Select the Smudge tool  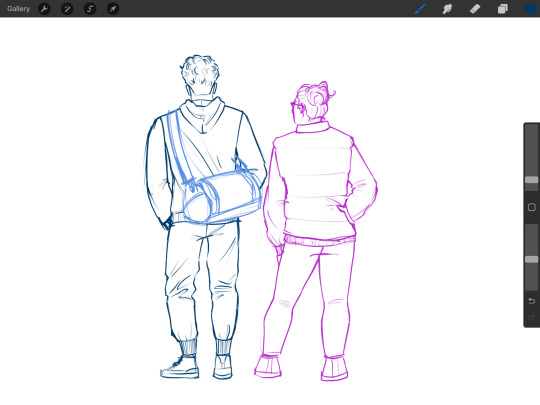[x=447, y=9]
